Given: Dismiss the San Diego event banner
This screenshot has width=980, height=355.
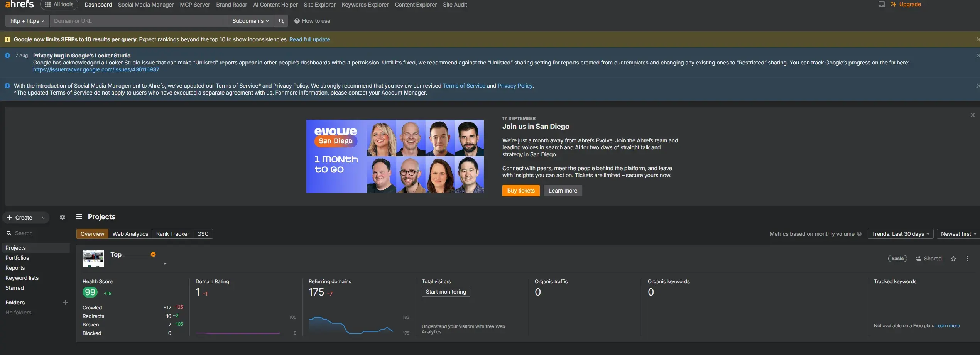Looking at the screenshot, I should 972,115.
